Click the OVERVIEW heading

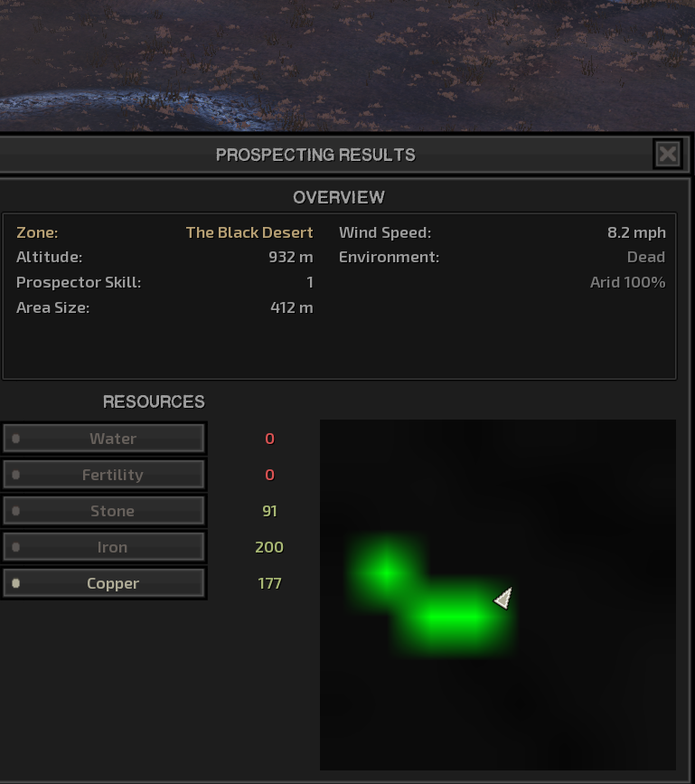(x=339, y=197)
